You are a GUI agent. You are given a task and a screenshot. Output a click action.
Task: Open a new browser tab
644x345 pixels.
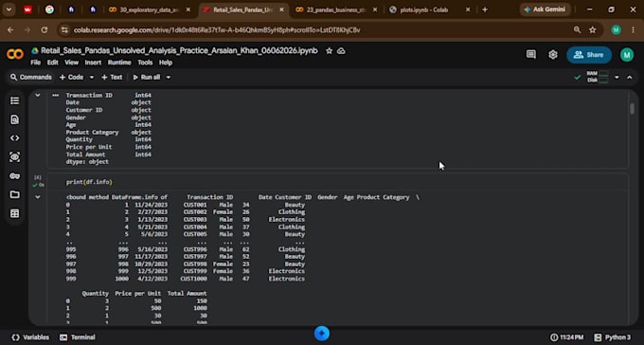[485, 9]
